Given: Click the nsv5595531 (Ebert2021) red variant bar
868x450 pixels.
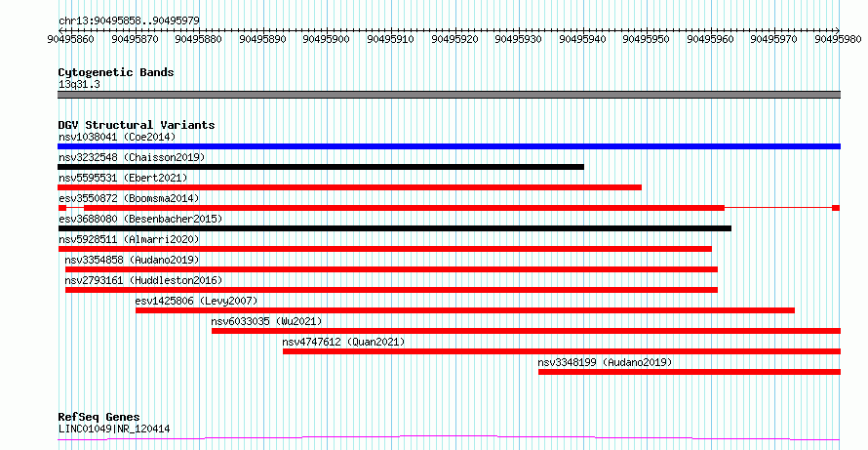Looking at the screenshot, I should [x=349, y=187].
